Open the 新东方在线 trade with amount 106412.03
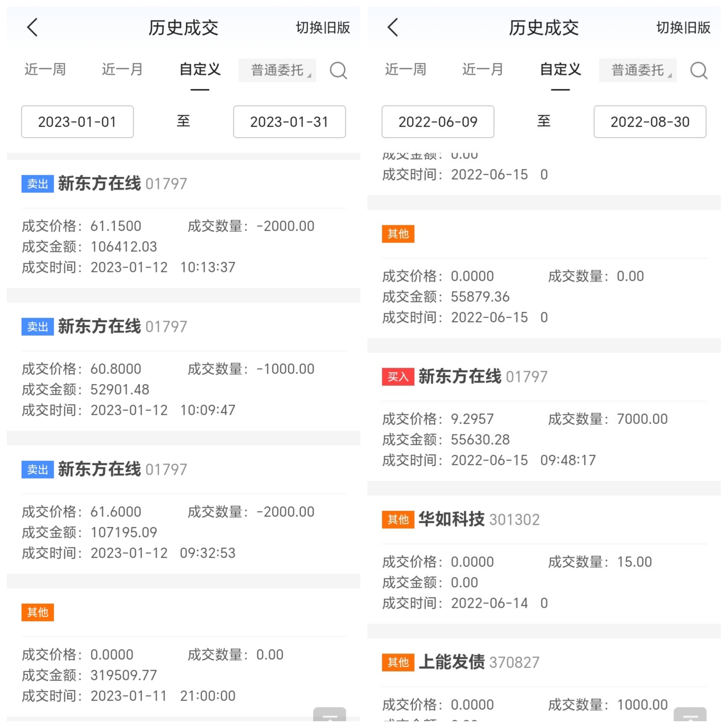Viewport: 728px width, 728px height. pos(183,224)
